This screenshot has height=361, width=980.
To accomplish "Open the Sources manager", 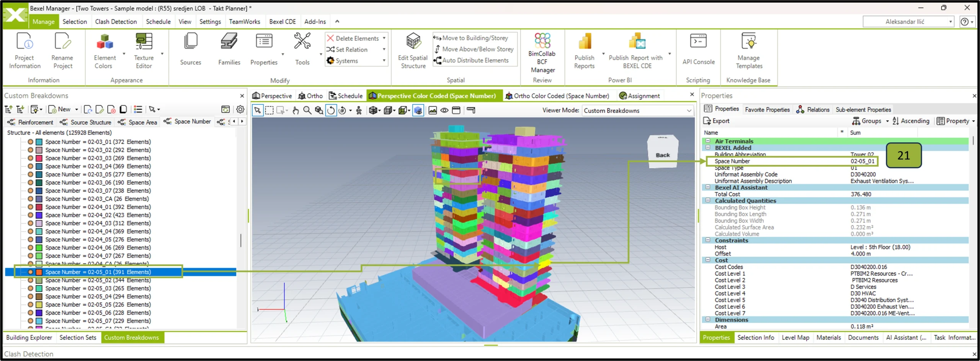I will (x=190, y=49).
